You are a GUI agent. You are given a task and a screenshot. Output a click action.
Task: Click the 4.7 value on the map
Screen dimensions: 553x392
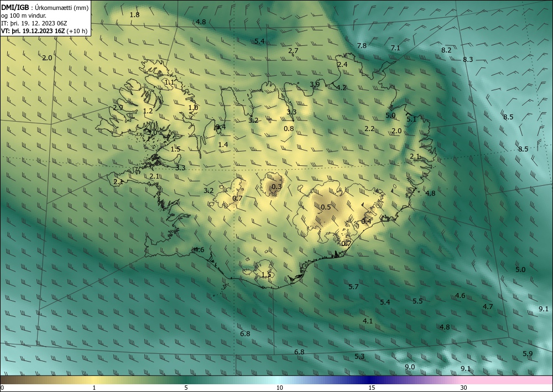[x=487, y=307]
